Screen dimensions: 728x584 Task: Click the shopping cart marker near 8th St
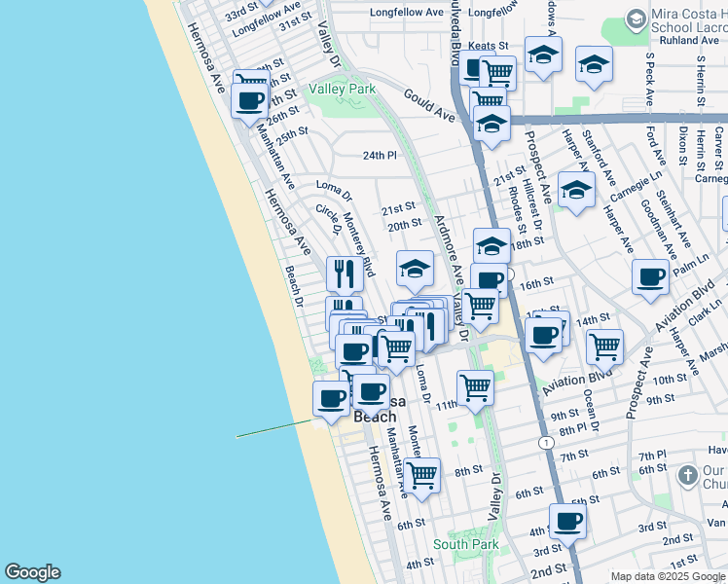click(421, 476)
